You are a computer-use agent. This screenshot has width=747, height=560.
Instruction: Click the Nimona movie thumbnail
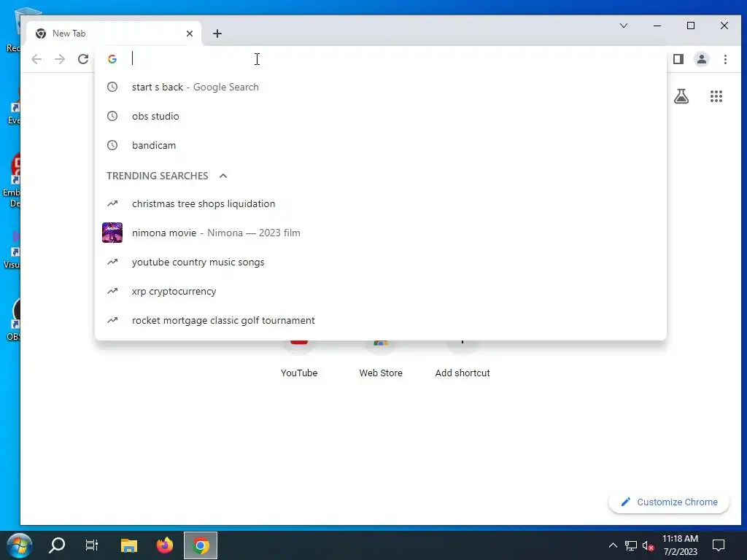tap(112, 233)
